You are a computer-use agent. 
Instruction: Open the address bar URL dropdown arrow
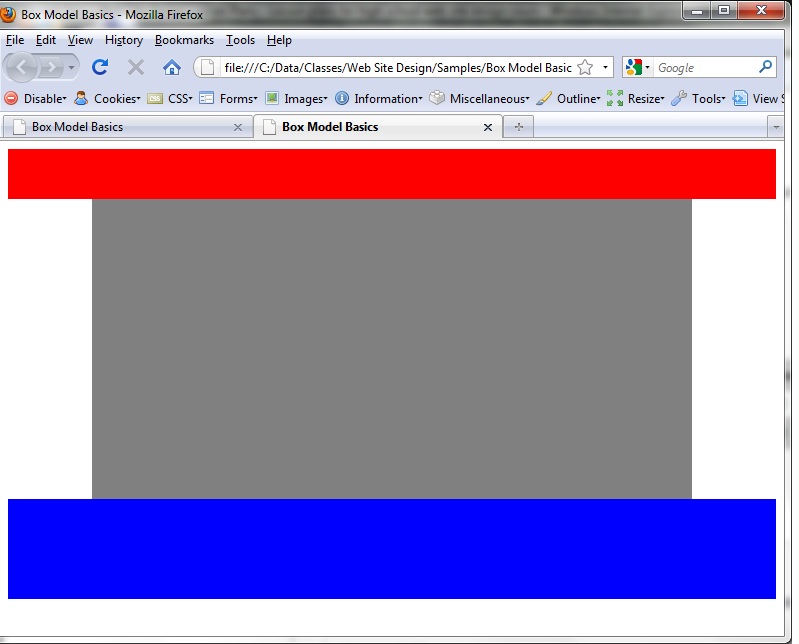click(605, 67)
